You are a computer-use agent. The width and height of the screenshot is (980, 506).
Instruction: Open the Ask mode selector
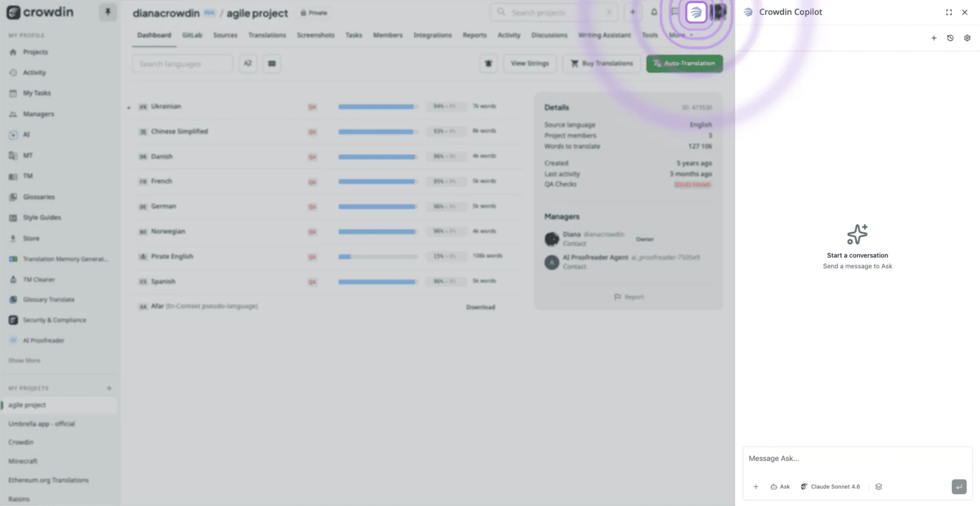pyautogui.click(x=780, y=487)
